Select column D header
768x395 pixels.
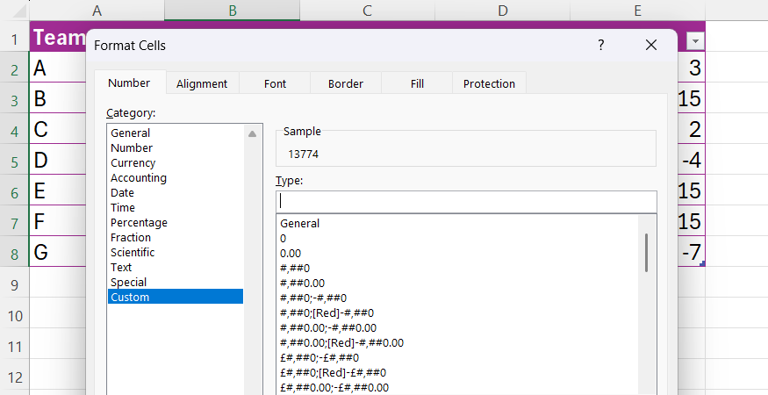click(x=503, y=10)
